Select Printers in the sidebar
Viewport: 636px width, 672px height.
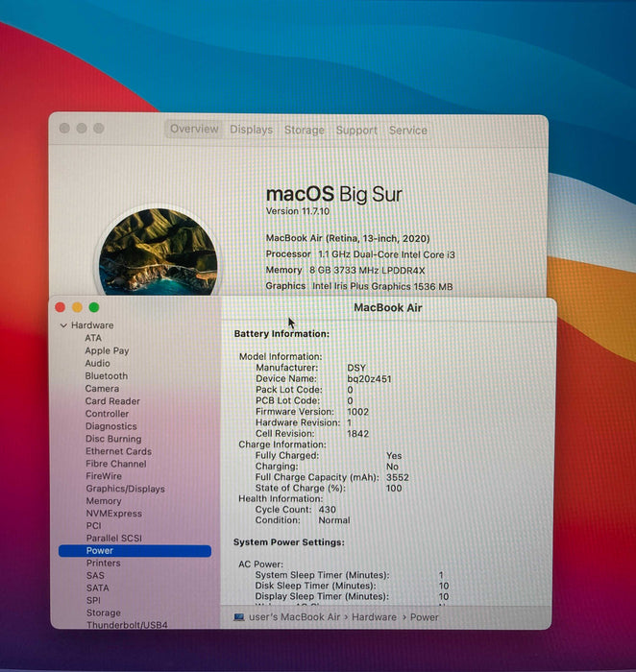(104, 564)
